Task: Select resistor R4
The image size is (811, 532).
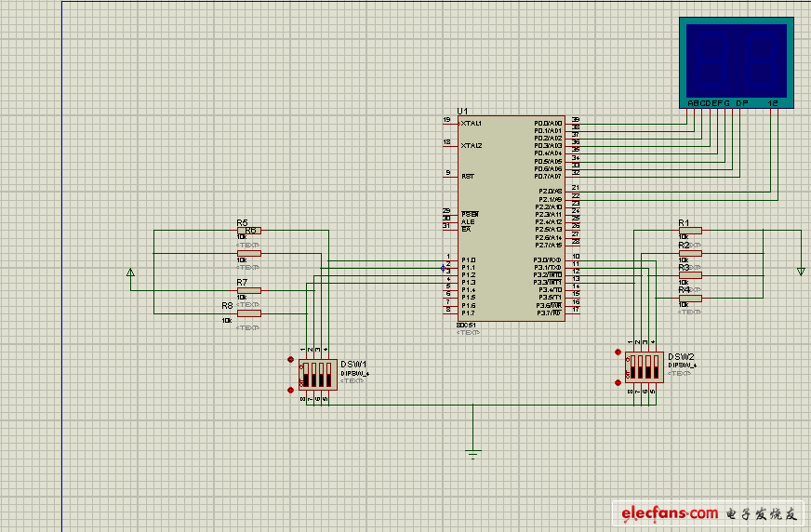Action: click(x=690, y=298)
